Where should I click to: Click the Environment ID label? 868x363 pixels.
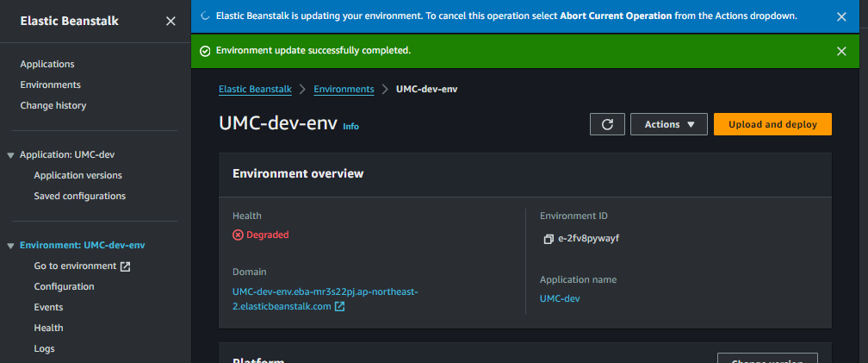click(x=574, y=216)
